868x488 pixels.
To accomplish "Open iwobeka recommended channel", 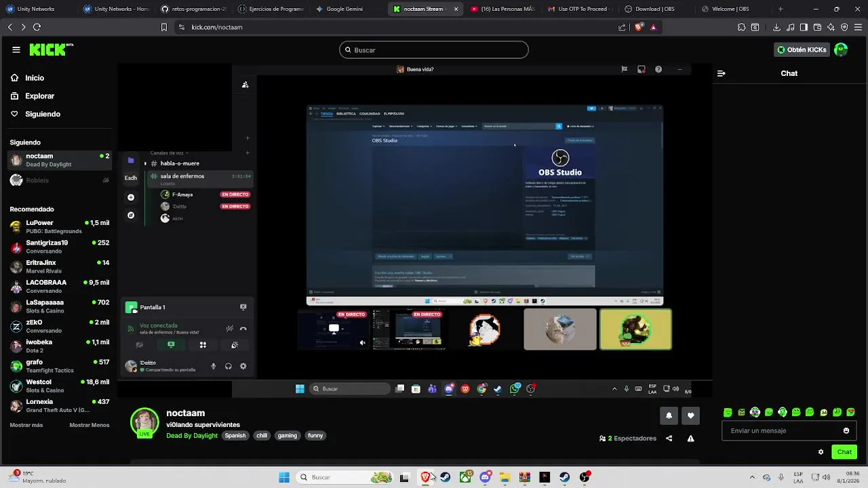I will click(x=59, y=346).
